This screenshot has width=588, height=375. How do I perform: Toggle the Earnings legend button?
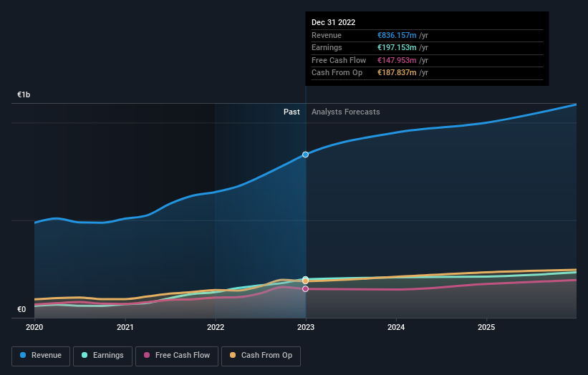(102, 356)
